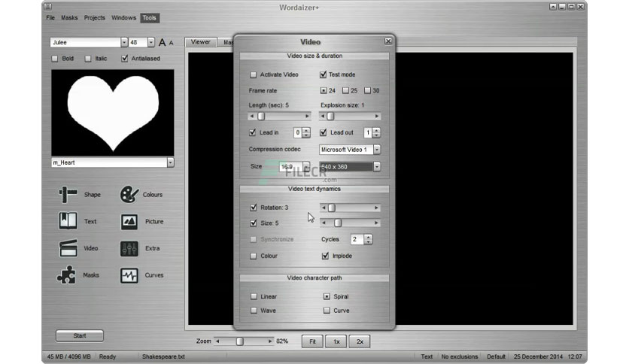Select the Curve character path
This screenshot has height=364, width=629.
[327, 311]
